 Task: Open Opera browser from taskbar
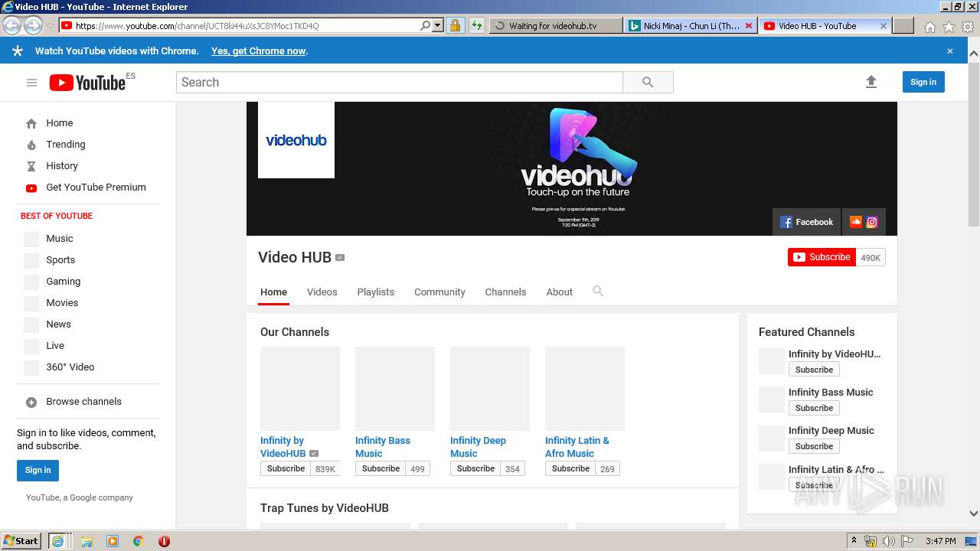point(164,541)
